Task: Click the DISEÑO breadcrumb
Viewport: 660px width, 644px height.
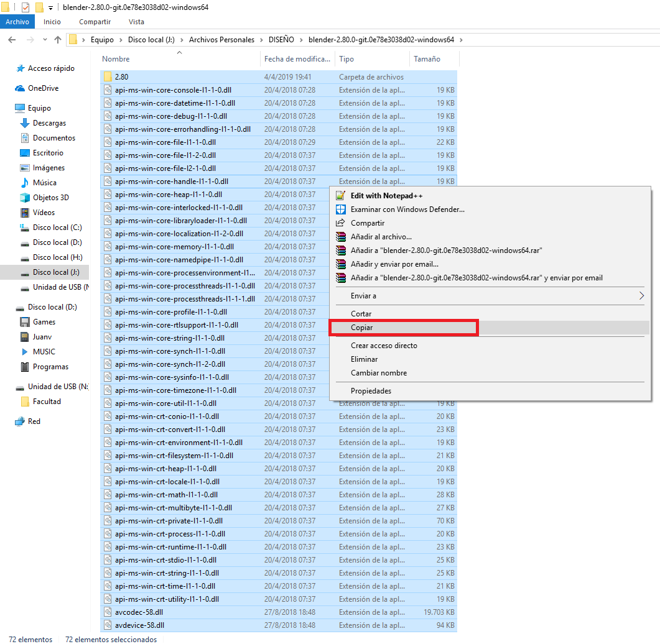Action: (x=282, y=40)
